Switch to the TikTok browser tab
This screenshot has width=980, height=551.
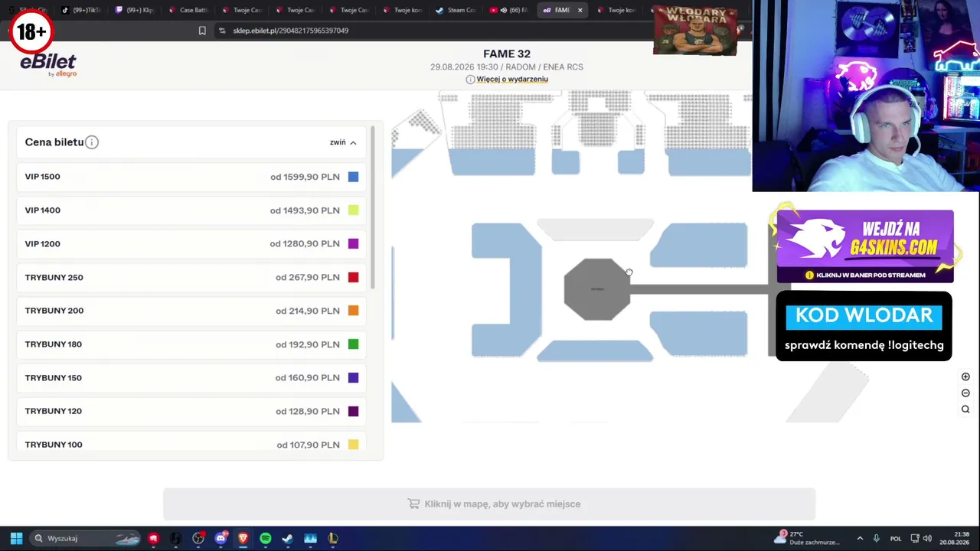(x=81, y=10)
